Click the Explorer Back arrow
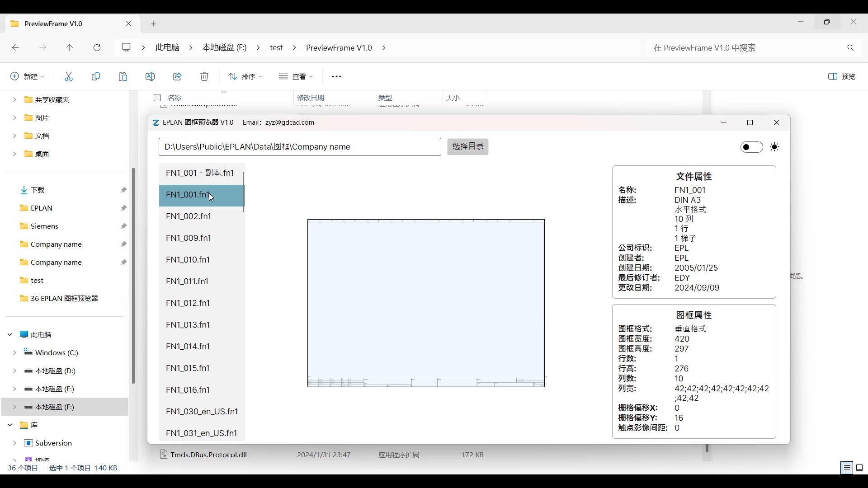Image resolution: width=868 pixels, height=488 pixels. (16, 48)
